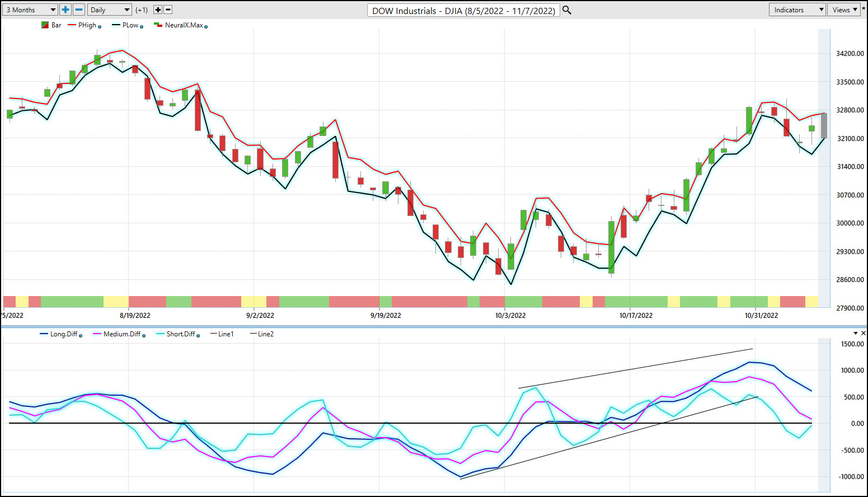
Task: Click the 10/17/2022 date axis label
Action: (636, 316)
